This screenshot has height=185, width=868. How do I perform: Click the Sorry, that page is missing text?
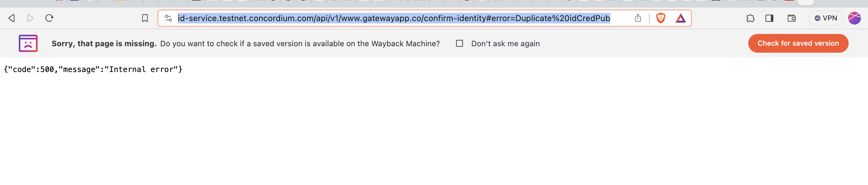(104, 44)
